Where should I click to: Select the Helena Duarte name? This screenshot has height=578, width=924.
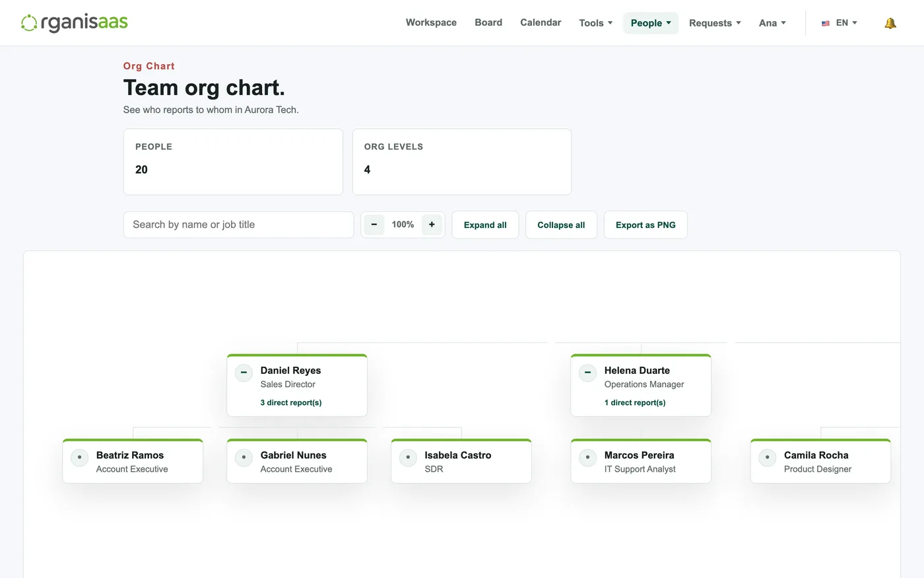click(x=637, y=371)
